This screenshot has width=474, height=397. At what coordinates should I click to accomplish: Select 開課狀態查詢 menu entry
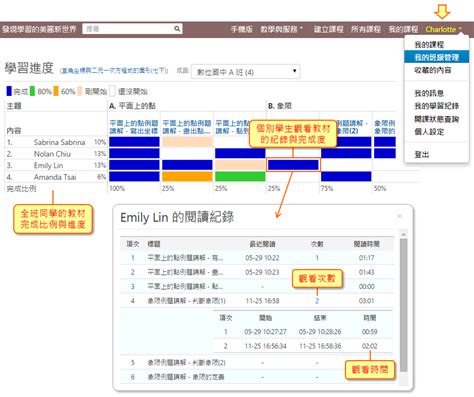(x=436, y=119)
